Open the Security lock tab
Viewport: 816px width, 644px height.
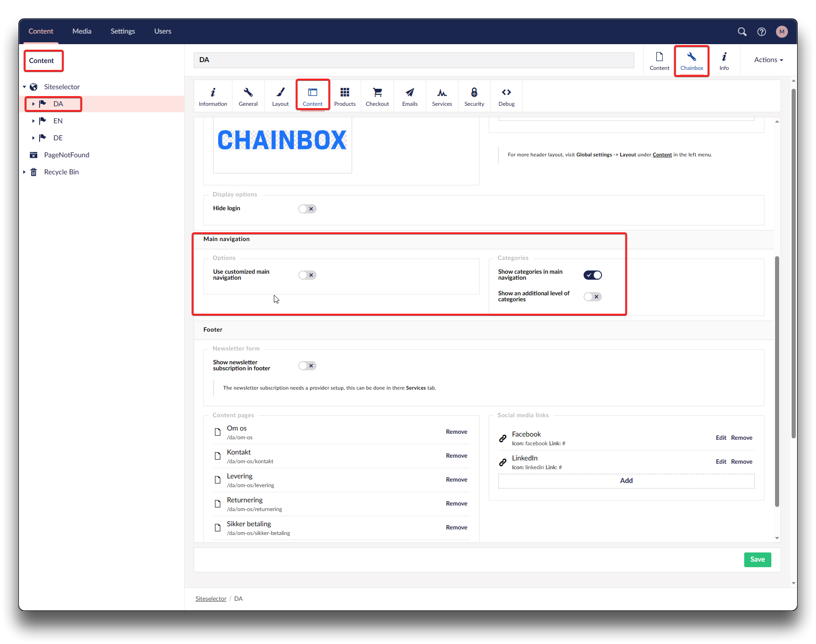pyautogui.click(x=474, y=97)
